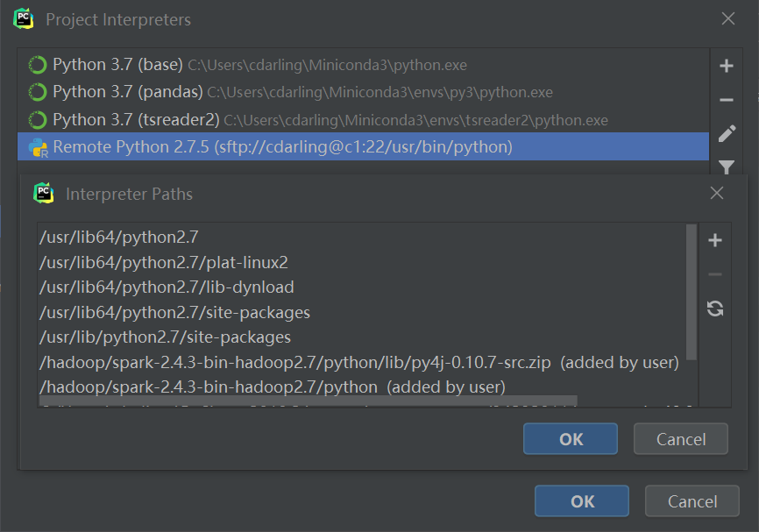
Task: Click the remove interpreter minus icon
Action: point(726,100)
